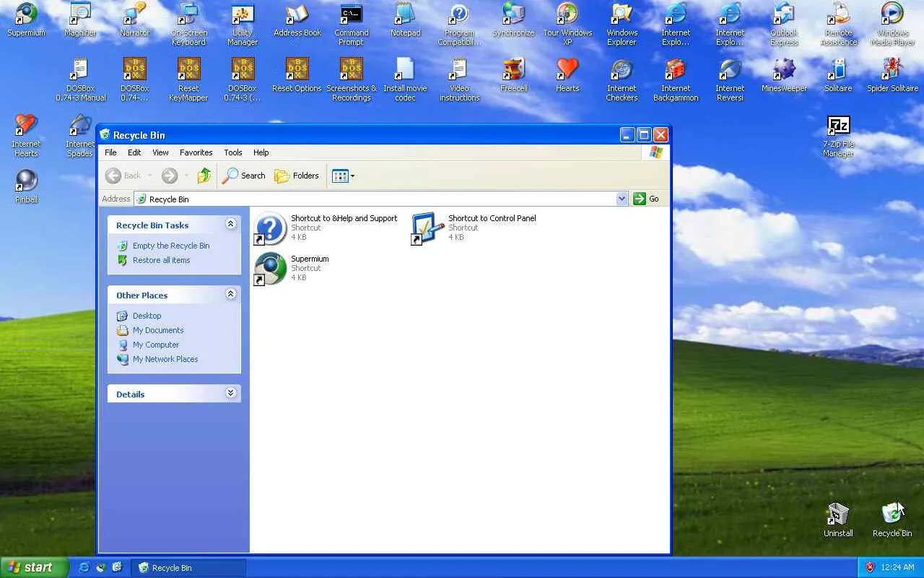Screen dimensions: 924x578
Task: Select the Minesweeper desktop icon
Action: 784,75
